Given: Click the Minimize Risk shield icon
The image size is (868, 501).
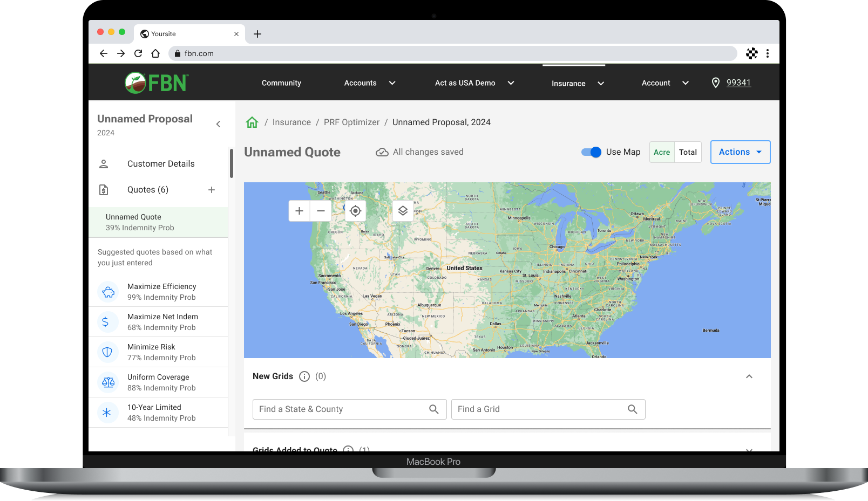Looking at the screenshot, I should 107,352.
